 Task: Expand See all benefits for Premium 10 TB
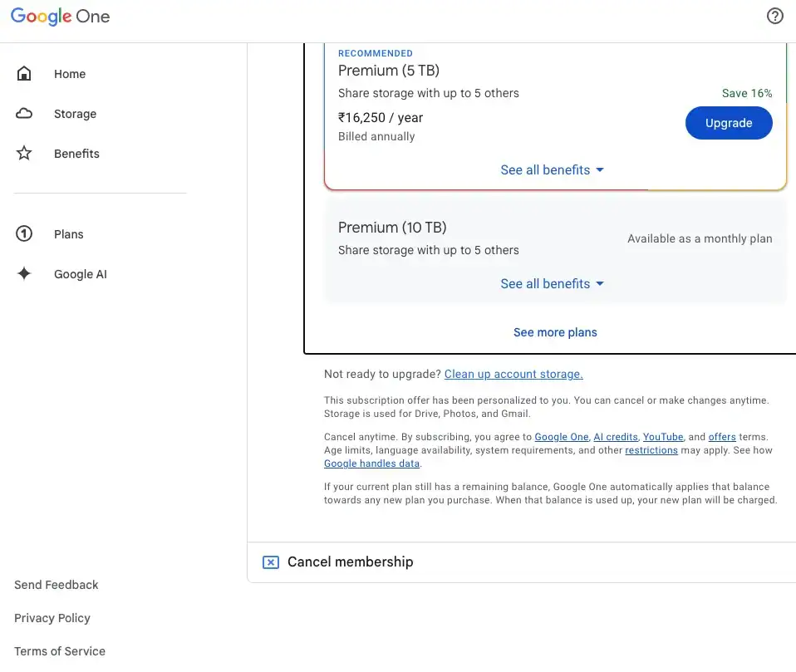click(x=553, y=284)
